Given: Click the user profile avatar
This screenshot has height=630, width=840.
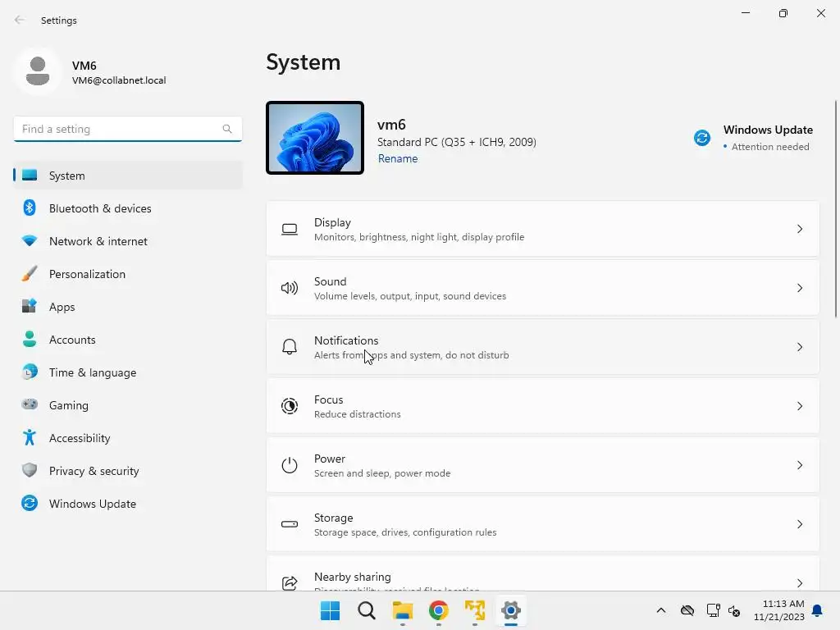Looking at the screenshot, I should [x=38, y=71].
